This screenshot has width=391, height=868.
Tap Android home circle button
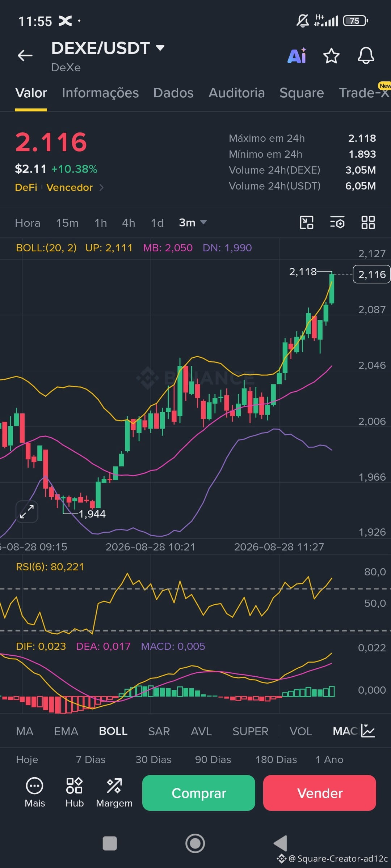[x=195, y=843]
